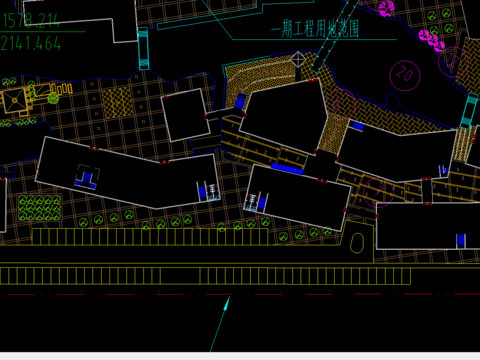Select the blue block in the bottom right building
This screenshot has height=360, width=480.
(x=461, y=240)
